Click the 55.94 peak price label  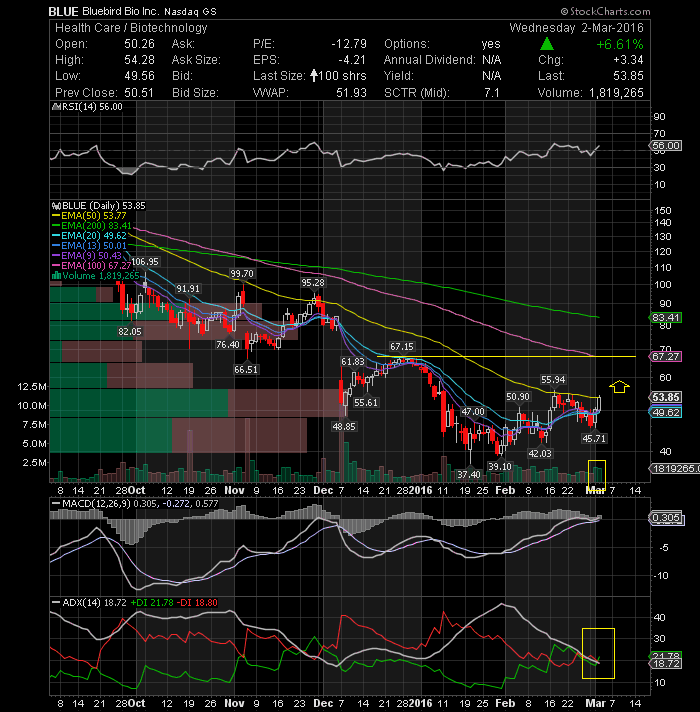click(553, 380)
